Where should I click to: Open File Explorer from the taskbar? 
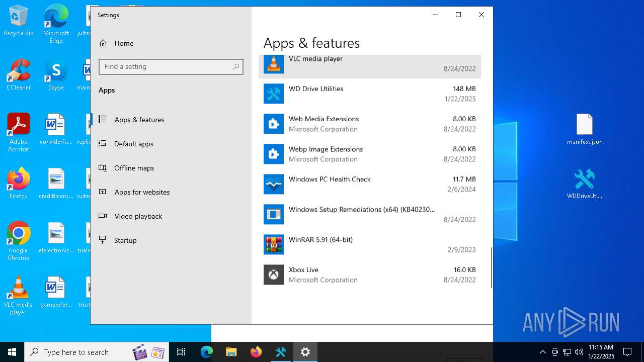coord(231,352)
